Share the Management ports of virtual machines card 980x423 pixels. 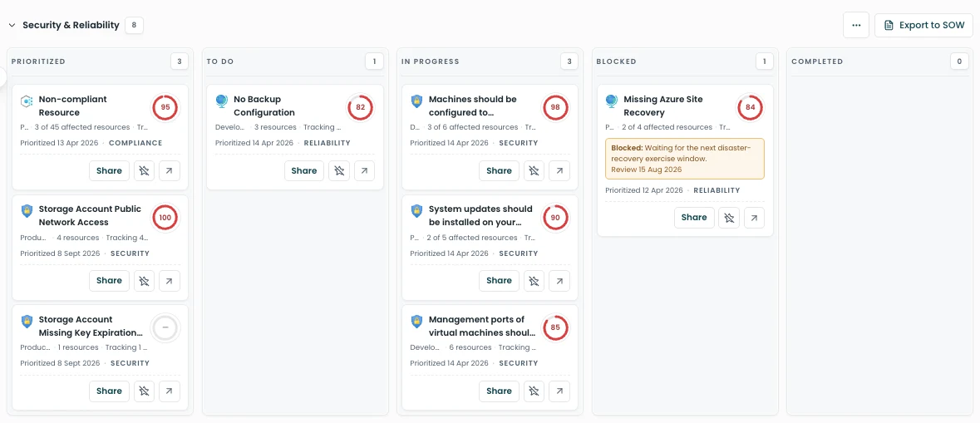(x=500, y=391)
